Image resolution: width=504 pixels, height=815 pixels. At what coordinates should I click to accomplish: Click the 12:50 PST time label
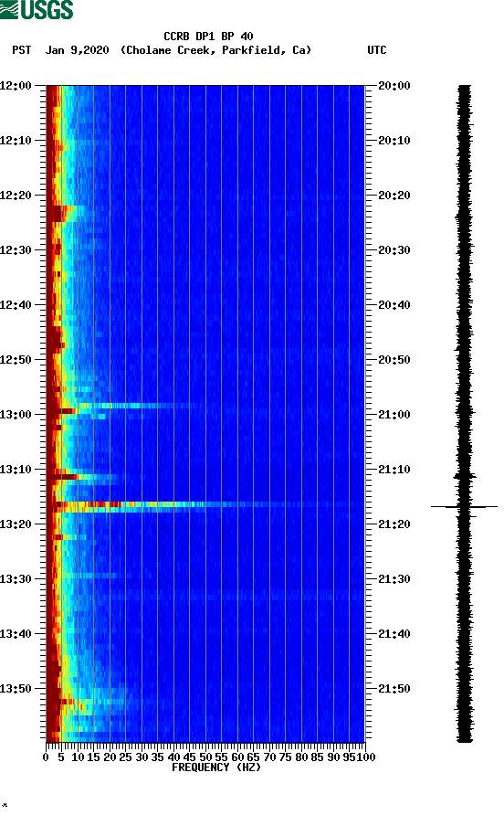point(16,360)
